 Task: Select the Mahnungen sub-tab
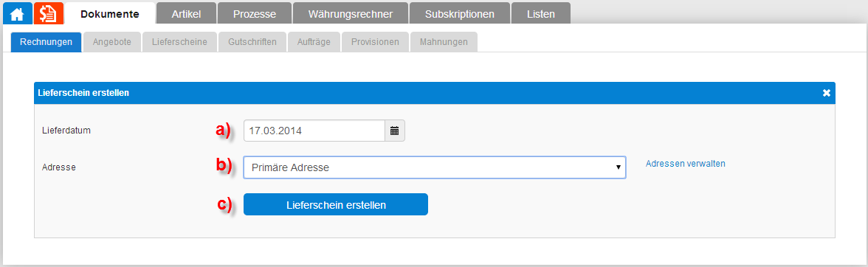(x=444, y=42)
